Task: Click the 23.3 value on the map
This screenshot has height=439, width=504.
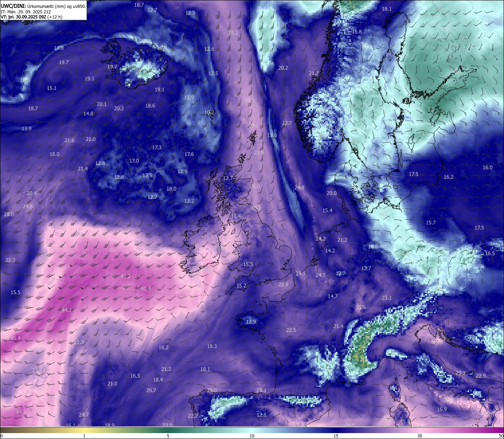Action: coord(460,372)
